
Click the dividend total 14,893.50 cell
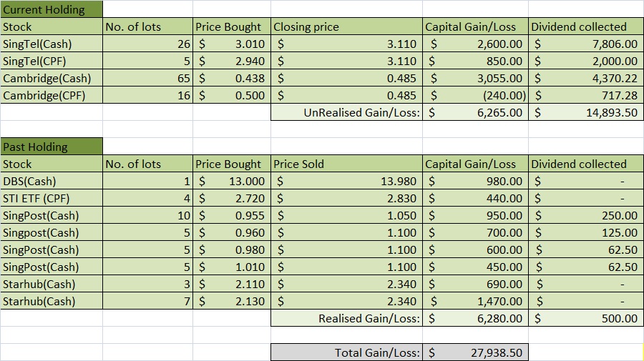pyautogui.click(x=585, y=113)
